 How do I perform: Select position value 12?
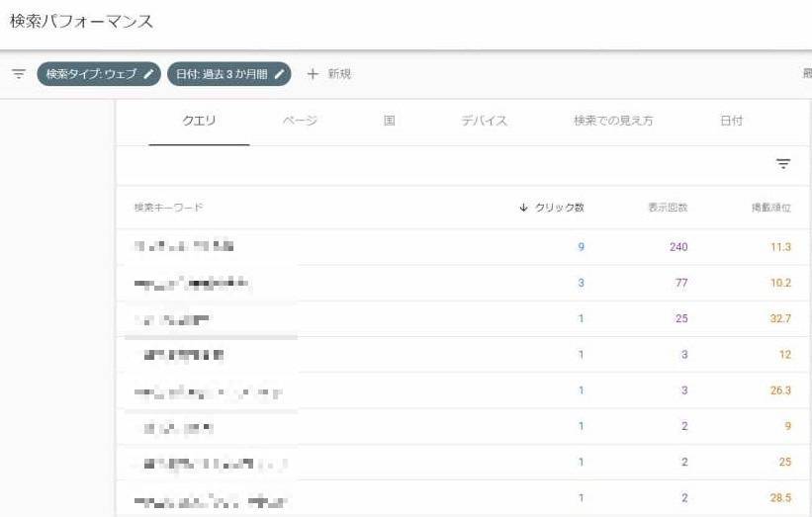(x=785, y=355)
